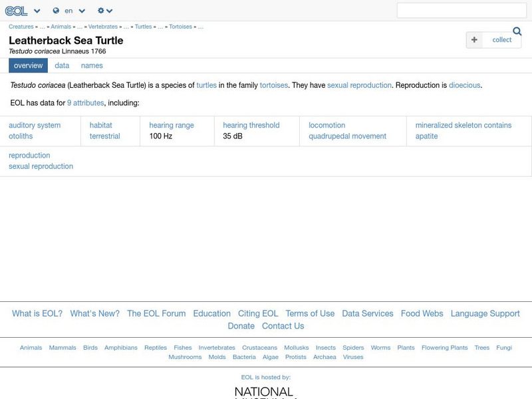Click 'quadrupedal movement' value link
Viewport: 532px width, 399px height.
(x=347, y=136)
